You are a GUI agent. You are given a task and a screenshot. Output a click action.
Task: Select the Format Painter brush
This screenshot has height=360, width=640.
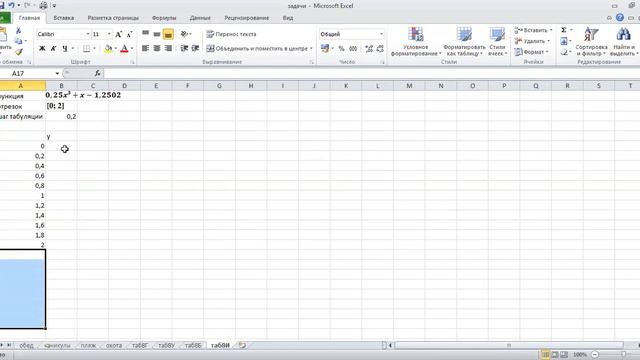(x=18, y=52)
